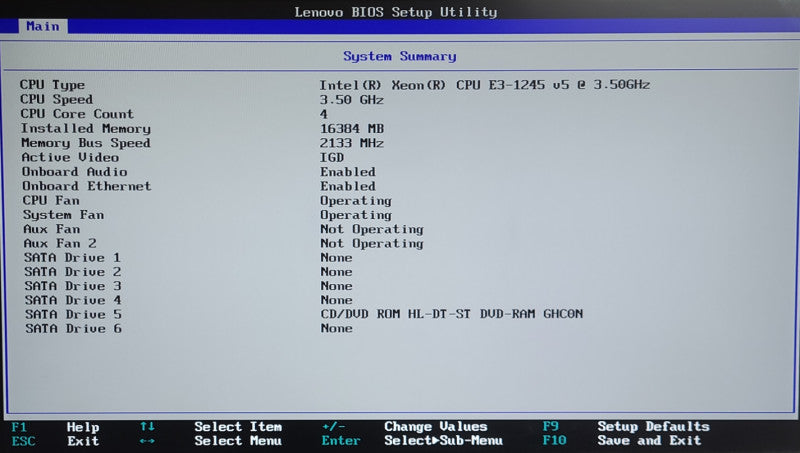Image resolution: width=800 pixels, height=453 pixels.
Task: Click the 16384 MB value
Action: coord(352,129)
